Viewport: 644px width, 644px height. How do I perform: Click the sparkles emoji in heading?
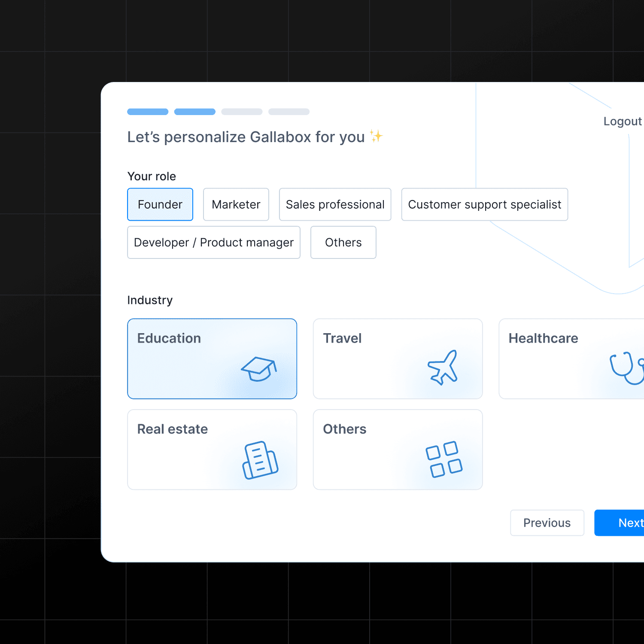(376, 137)
